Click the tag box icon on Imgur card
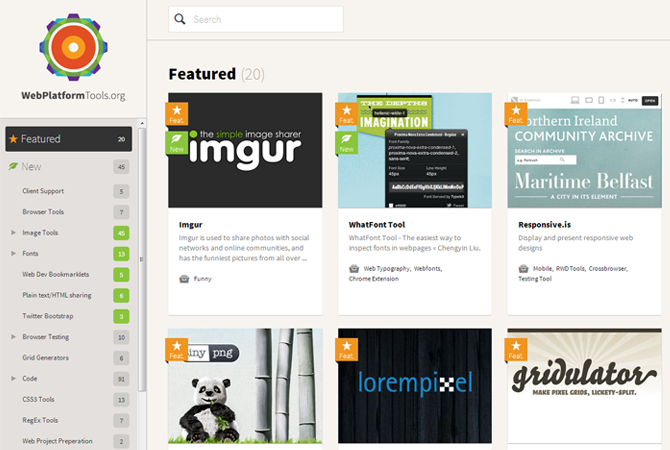This screenshot has width=670, height=450. [184, 279]
